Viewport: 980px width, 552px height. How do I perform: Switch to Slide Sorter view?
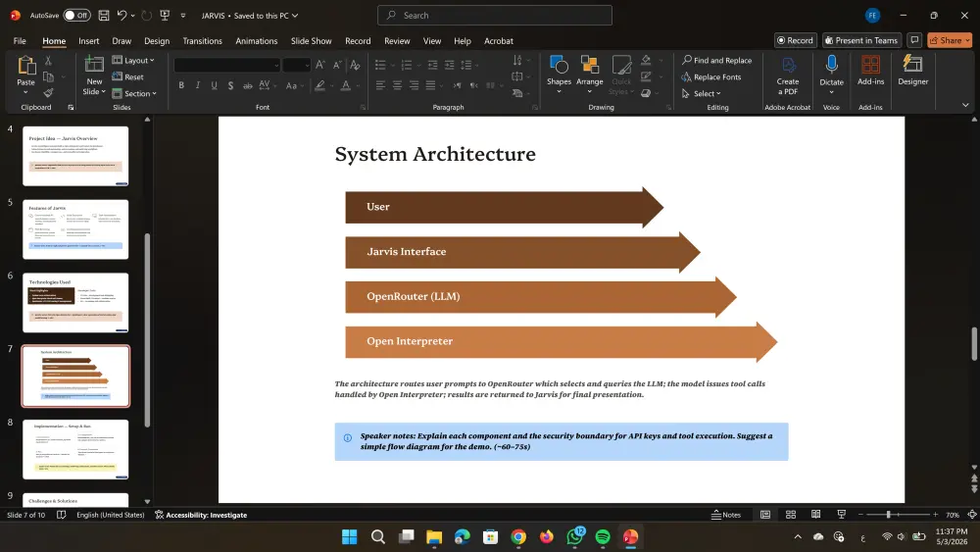[791, 515]
